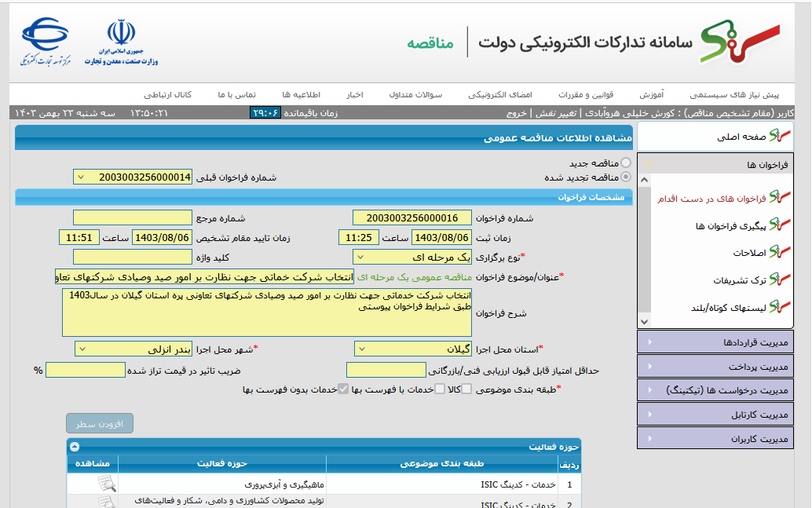812x508 pixels.
Task: Open the استان محل اجرا dropdown
Action: (413, 349)
